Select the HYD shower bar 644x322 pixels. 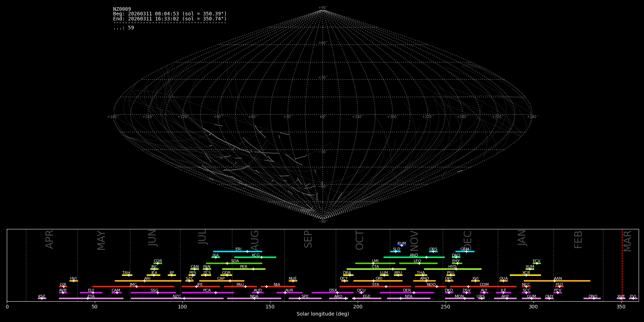point(453,269)
